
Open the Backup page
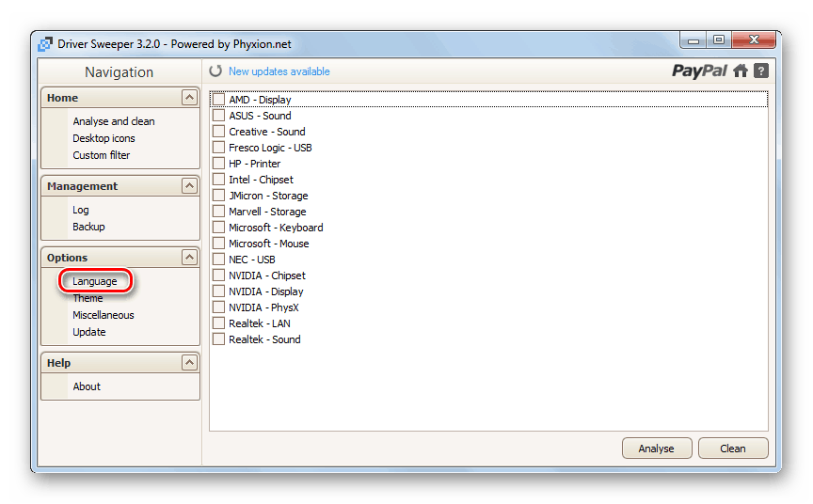tap(88, 227)
